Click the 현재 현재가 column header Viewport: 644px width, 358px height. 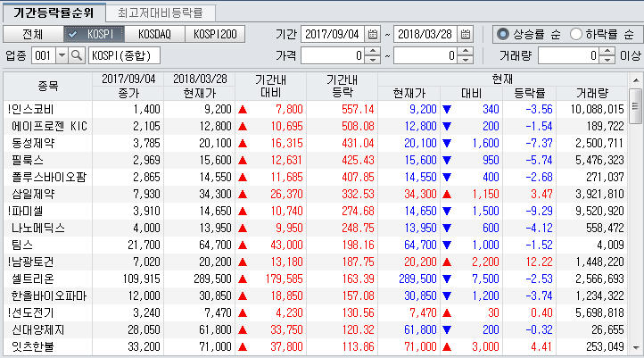click(x=409, y=94)
